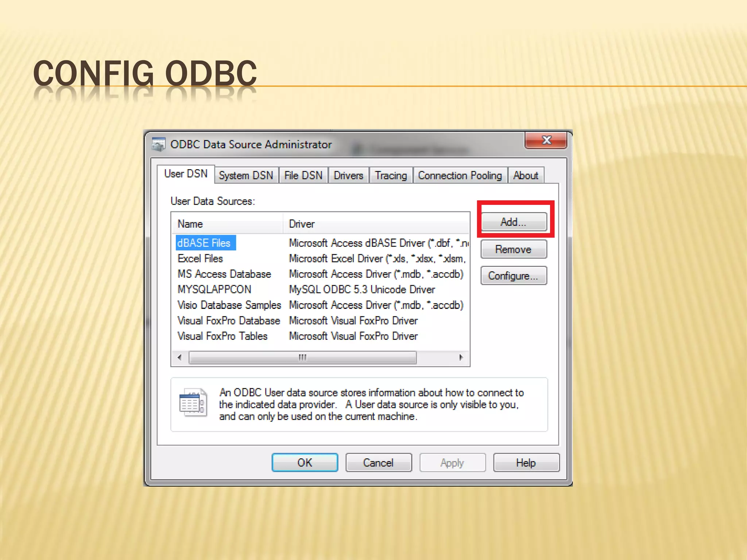Image resolution: width=747 pixels, height=560 pixels.
Task: Select the MYSQLAPPCON data source
Action: [x=214, y=289]
